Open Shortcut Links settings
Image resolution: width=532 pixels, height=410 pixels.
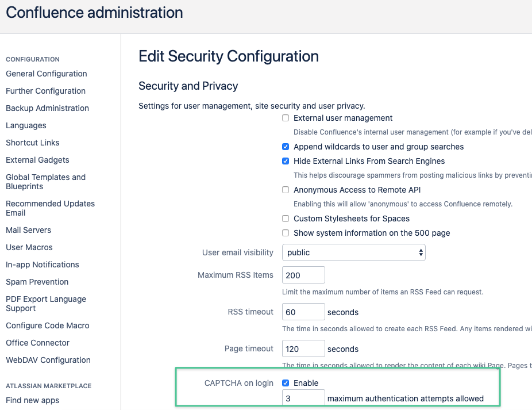(x=33, y=143)
